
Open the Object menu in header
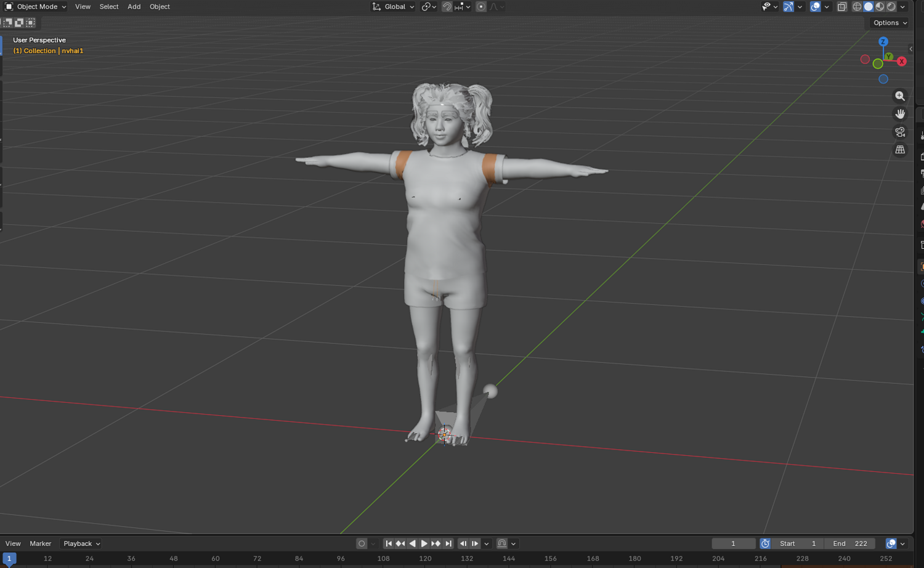pos(160,7)
